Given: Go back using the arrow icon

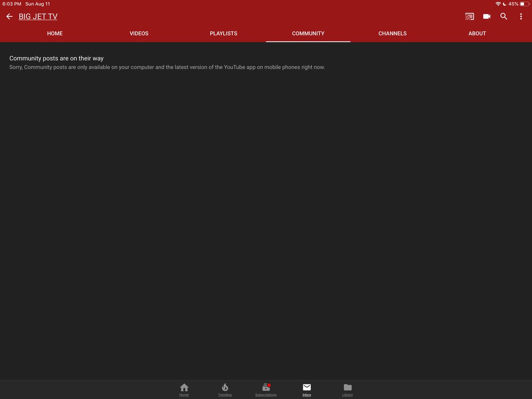Looking at the screenshot, I should 9,16.
